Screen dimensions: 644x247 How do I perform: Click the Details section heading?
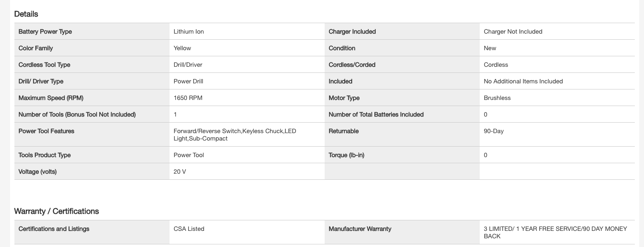point(26,14)
